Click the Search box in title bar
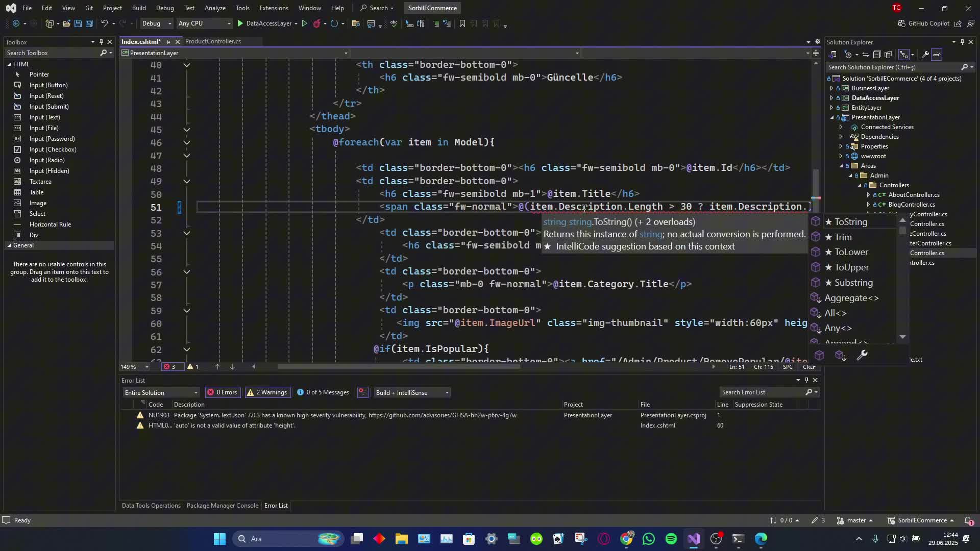Viewport: 980px width, 551px height. (377, 8)
